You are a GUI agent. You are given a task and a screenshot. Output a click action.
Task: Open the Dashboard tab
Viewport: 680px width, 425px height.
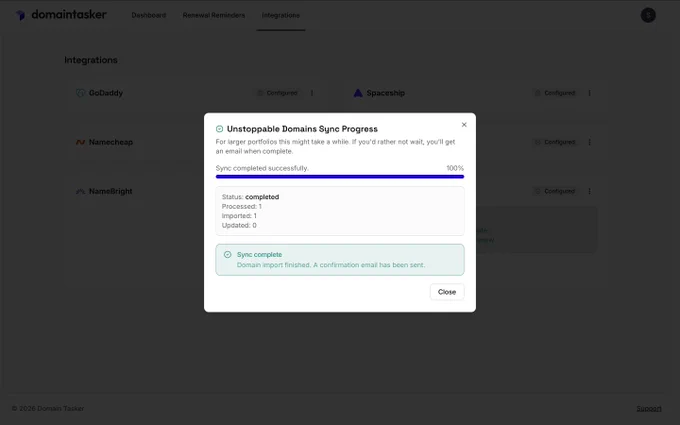[x=149, y=15]
